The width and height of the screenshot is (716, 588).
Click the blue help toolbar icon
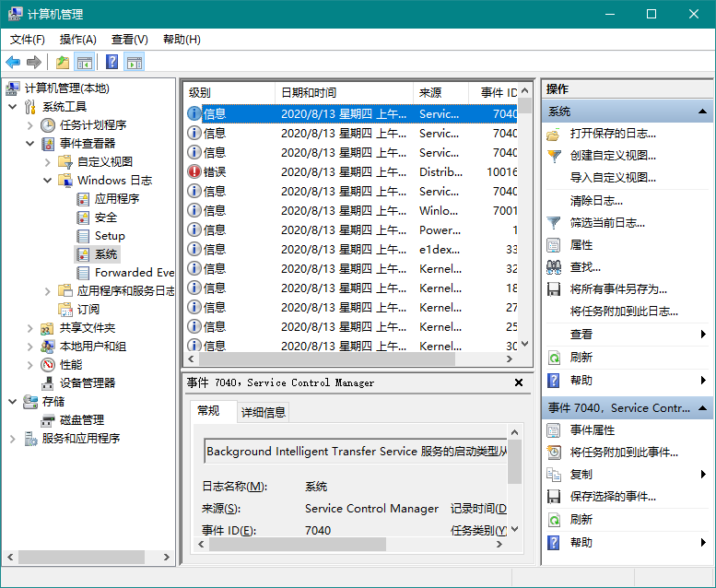click(x=112, y=63)
